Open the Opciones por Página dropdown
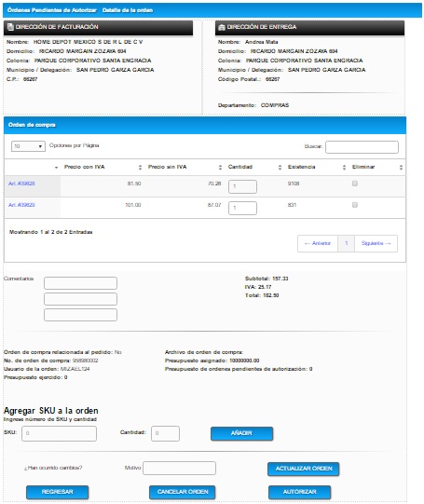424x504 pixels. point(28,146)
